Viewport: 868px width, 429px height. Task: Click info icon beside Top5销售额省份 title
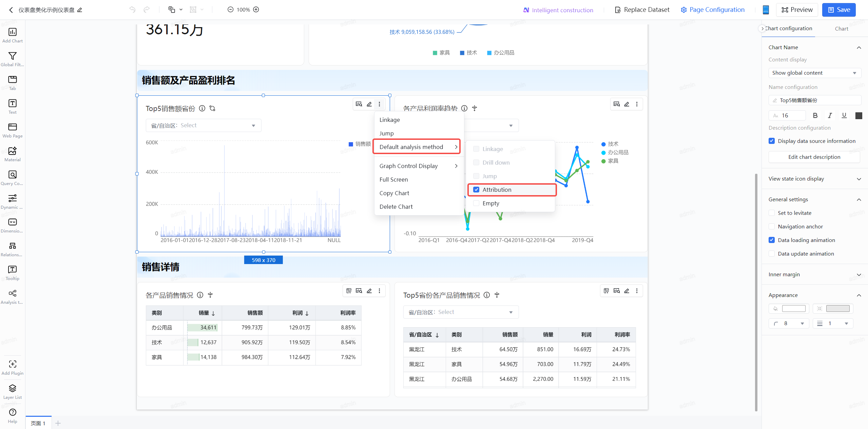[x=202, y=108]
